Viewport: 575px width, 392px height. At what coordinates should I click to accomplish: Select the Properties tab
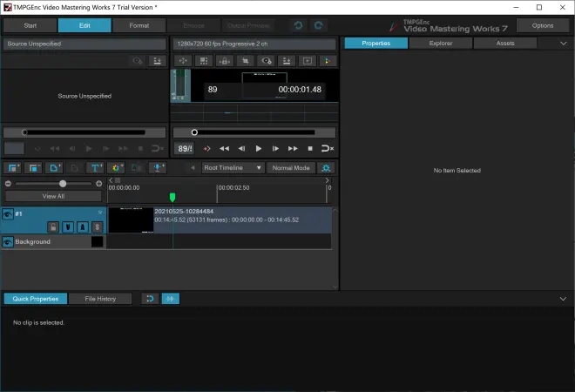[x=375, y=44]
